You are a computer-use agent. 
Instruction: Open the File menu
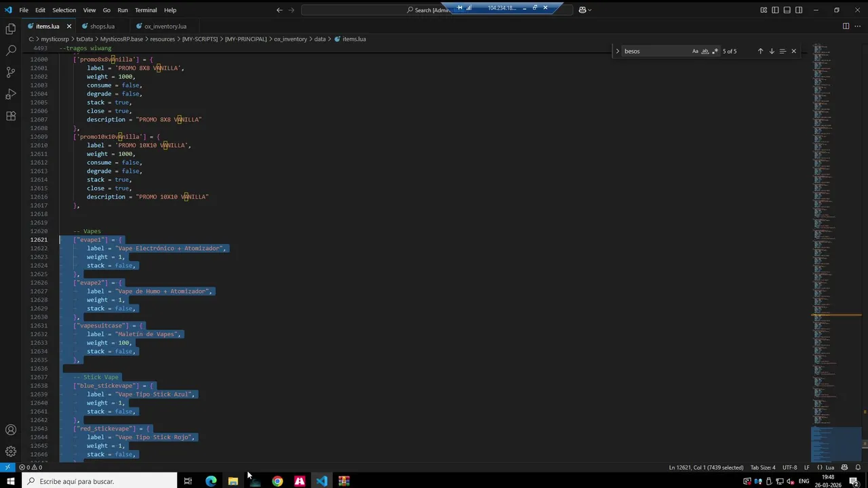coord(24,10)
